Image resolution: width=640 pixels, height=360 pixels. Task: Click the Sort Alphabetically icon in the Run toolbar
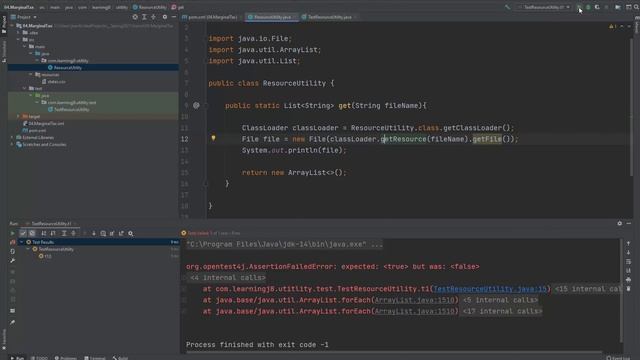click(44, 233)
